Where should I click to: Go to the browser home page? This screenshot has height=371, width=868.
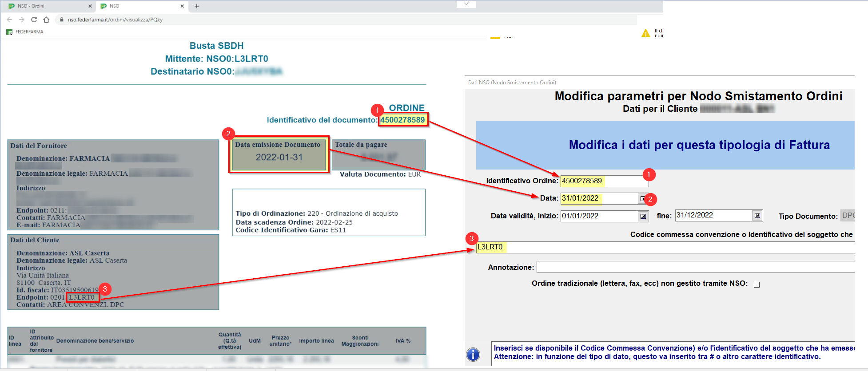pos(46,20)
